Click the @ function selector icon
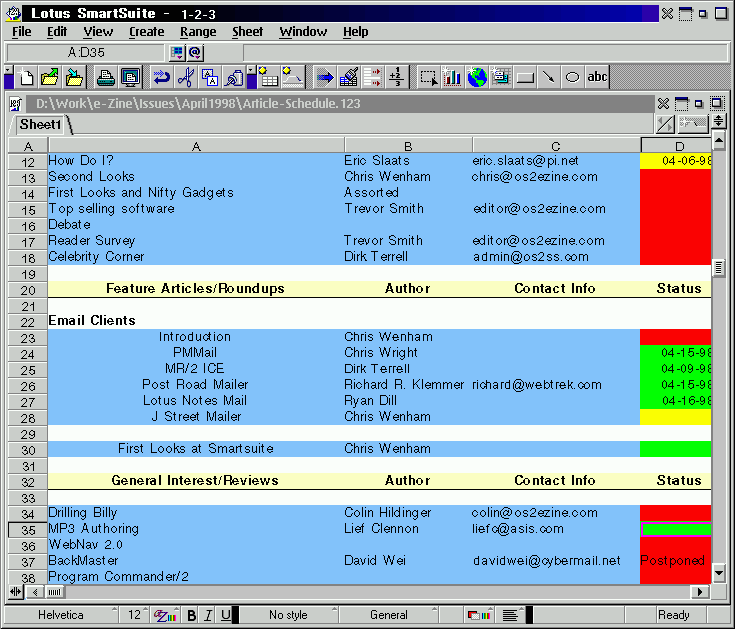 click(195, 52)
